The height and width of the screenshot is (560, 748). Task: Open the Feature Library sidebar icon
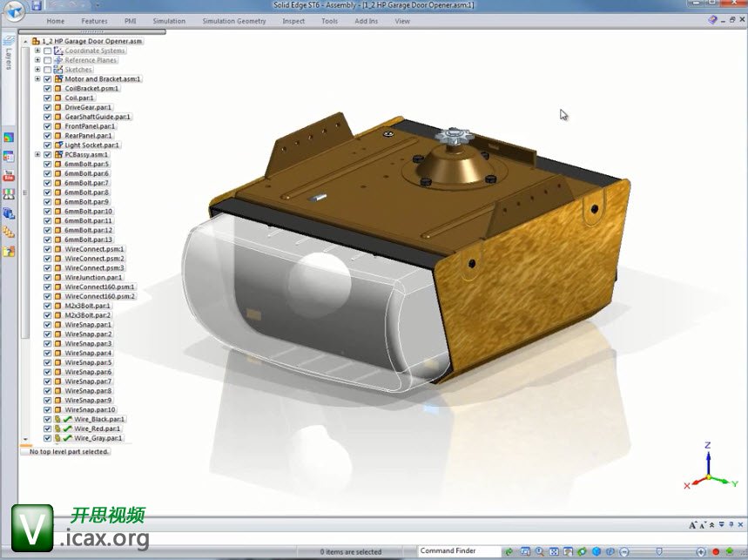click(x=9, y=252)
